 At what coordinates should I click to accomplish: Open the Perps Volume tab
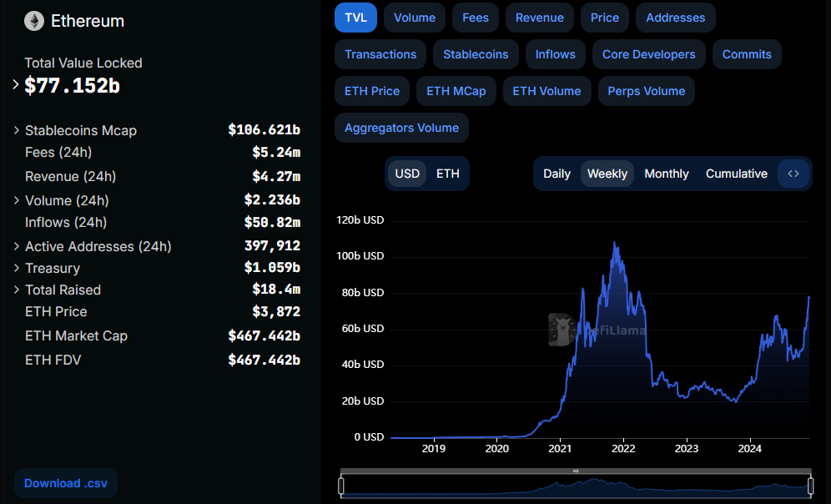coord(646,91)
